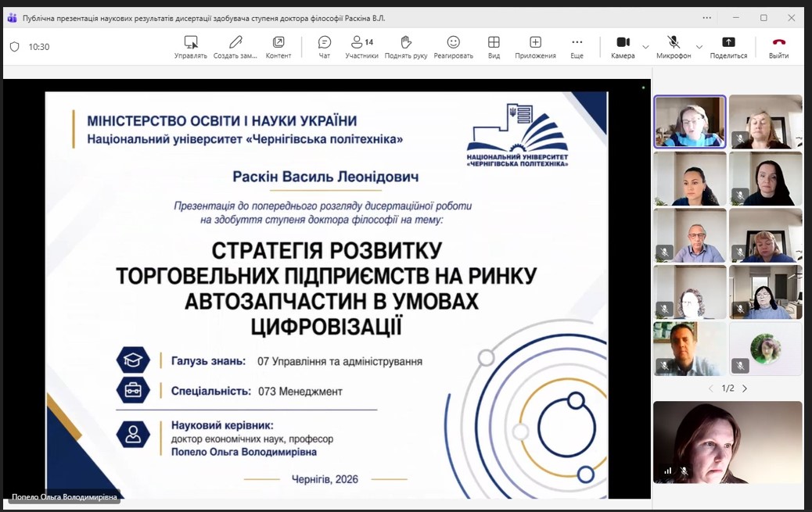
Task: Open the Чат chat panel
Action: 324,47
